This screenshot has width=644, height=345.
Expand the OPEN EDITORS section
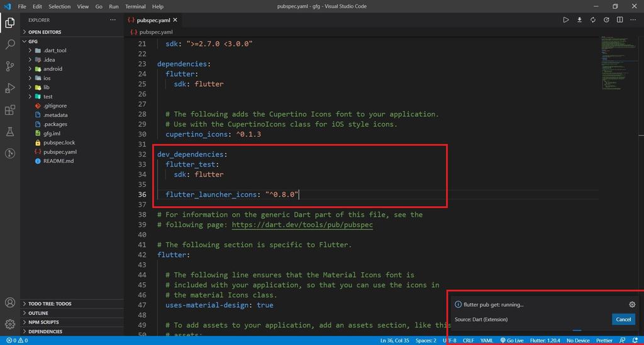[72, 32]
